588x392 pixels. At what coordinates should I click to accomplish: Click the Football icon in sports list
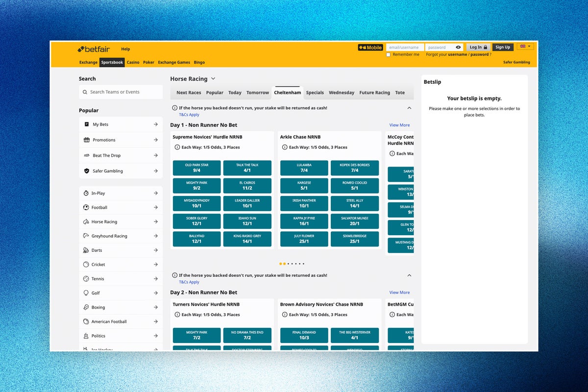[x=86, y=208]
